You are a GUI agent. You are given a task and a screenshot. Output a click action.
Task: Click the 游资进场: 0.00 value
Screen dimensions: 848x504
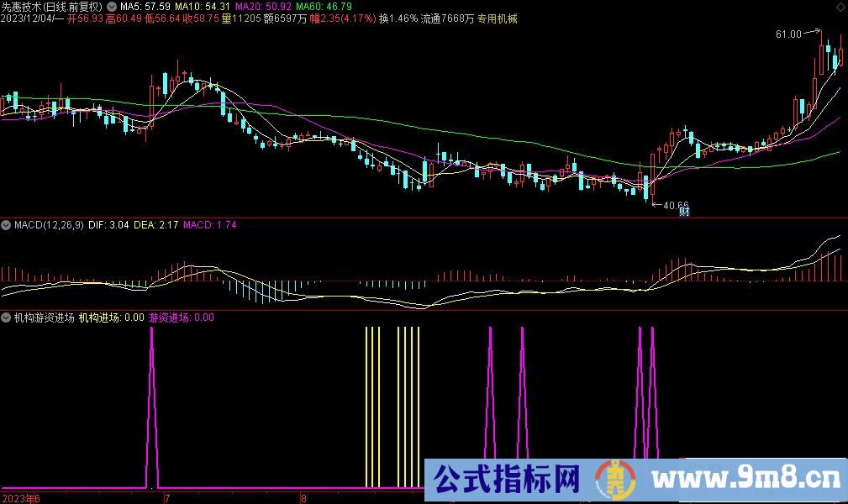pos(182,318)
